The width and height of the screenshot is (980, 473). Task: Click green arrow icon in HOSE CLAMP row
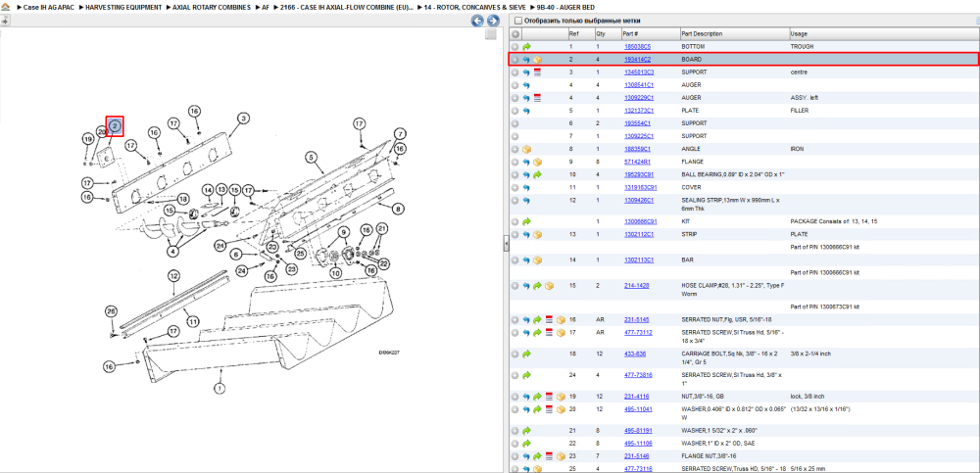click(537, 286)
